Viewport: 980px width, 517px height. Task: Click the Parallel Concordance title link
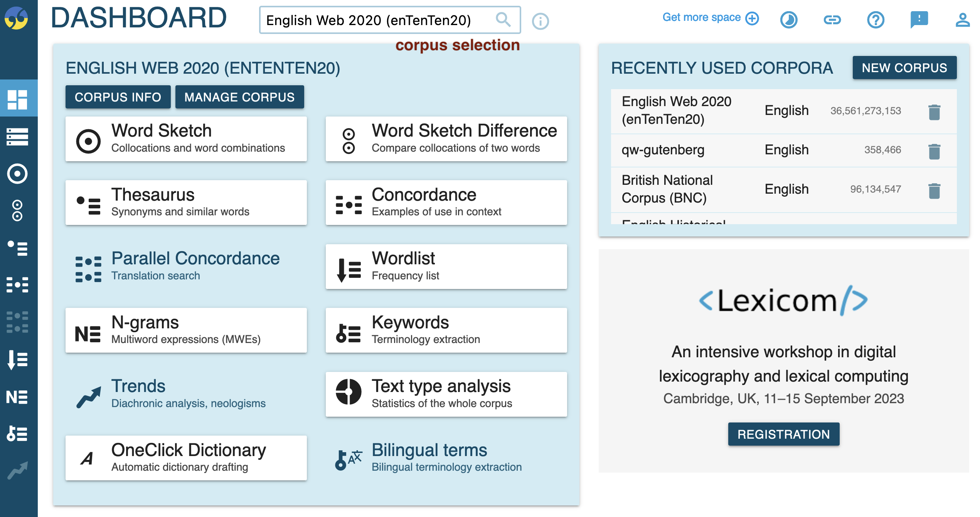pyautogui.click(x=195, y=258)
